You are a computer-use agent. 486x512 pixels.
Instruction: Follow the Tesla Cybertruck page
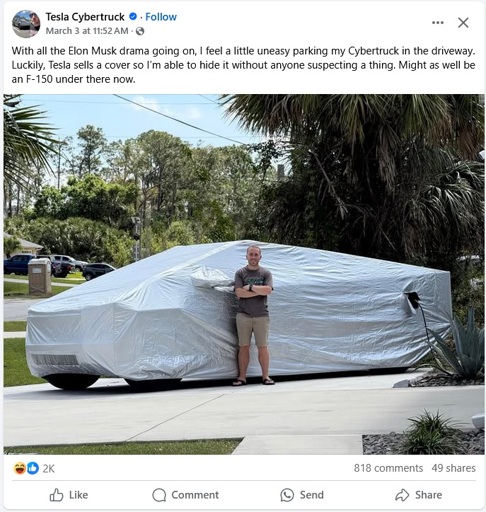[161, 17]
